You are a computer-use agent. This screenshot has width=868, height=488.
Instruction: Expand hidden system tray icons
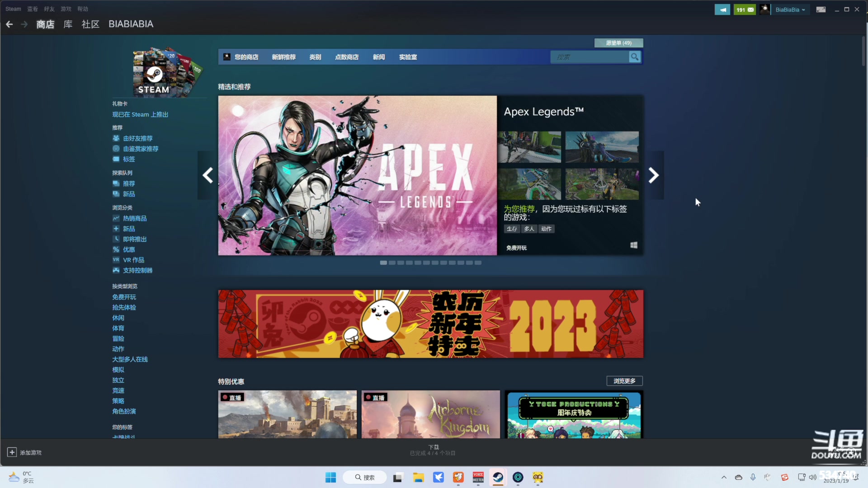(724, 477)
